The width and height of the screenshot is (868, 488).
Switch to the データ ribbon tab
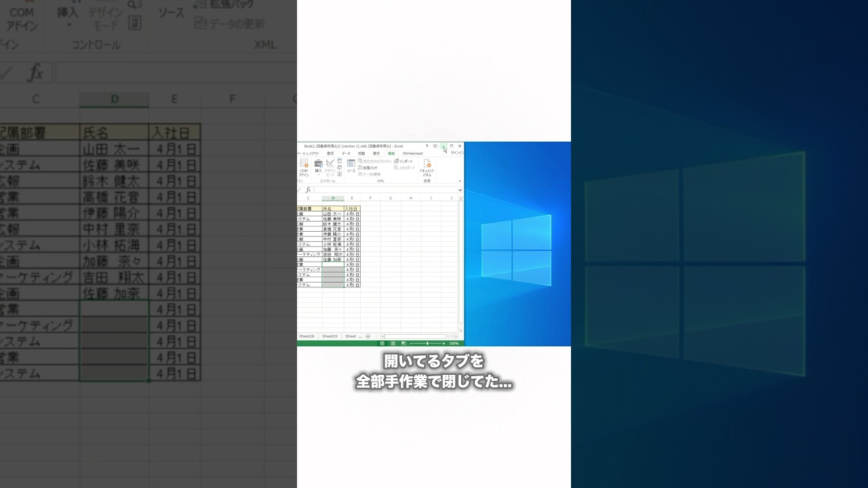point(346,153)
